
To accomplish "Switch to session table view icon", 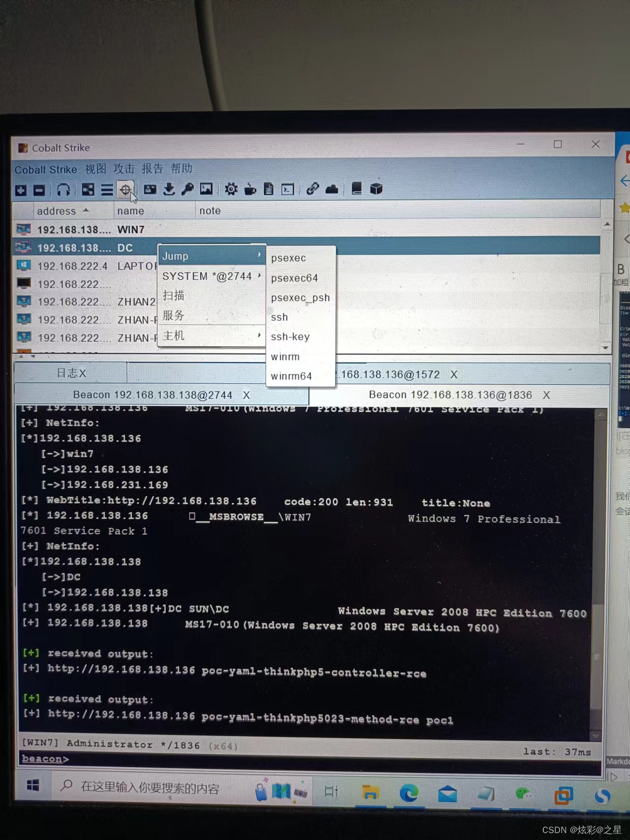I will [107, 190].
